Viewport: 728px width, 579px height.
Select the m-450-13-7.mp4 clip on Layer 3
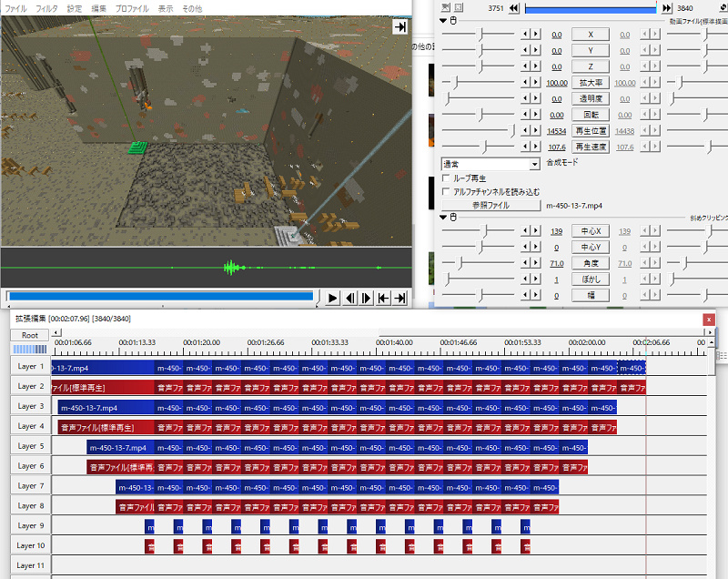(x=106, y=408)
